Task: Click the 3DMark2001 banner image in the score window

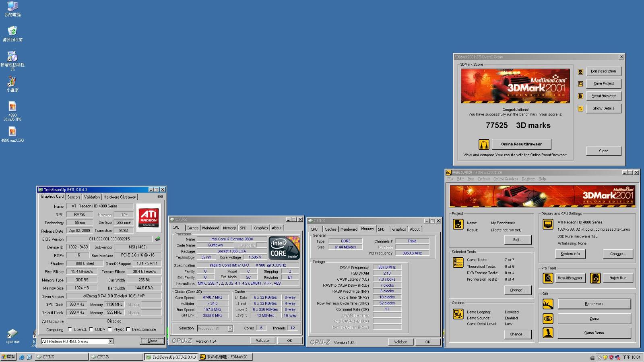Action: pyautogui.click(x=515, y=86)
